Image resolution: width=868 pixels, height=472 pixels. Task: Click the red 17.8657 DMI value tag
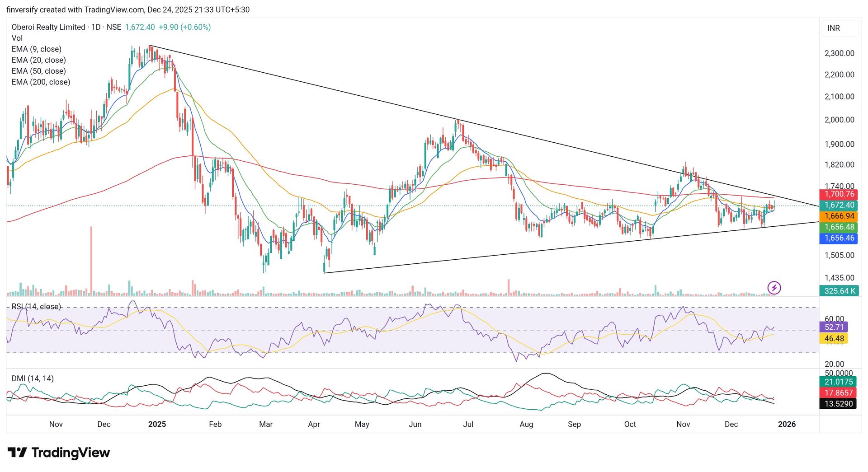839,393
